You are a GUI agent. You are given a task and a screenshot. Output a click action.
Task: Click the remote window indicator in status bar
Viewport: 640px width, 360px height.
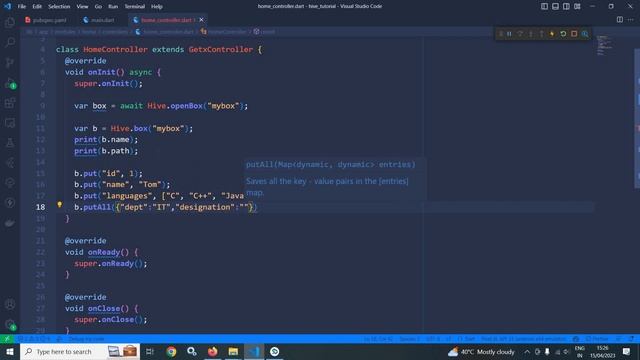tap(7, 339)
